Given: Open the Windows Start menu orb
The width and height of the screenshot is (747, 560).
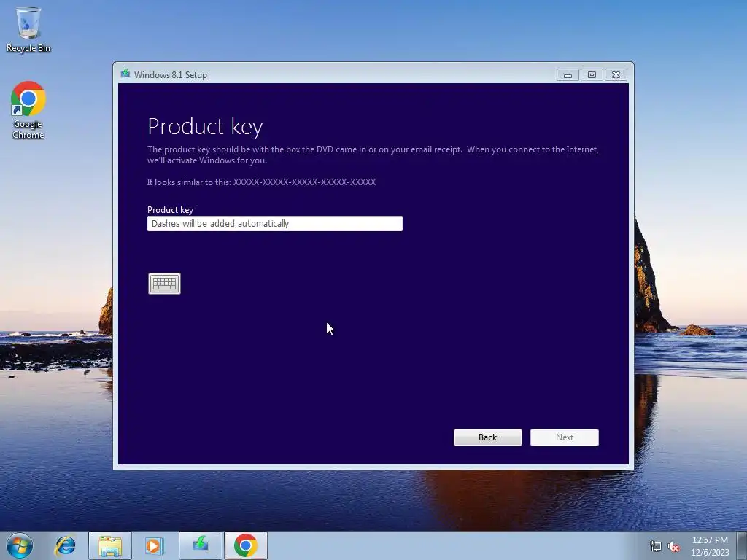Looking at the screenshot, I should (x=20, y=545).
